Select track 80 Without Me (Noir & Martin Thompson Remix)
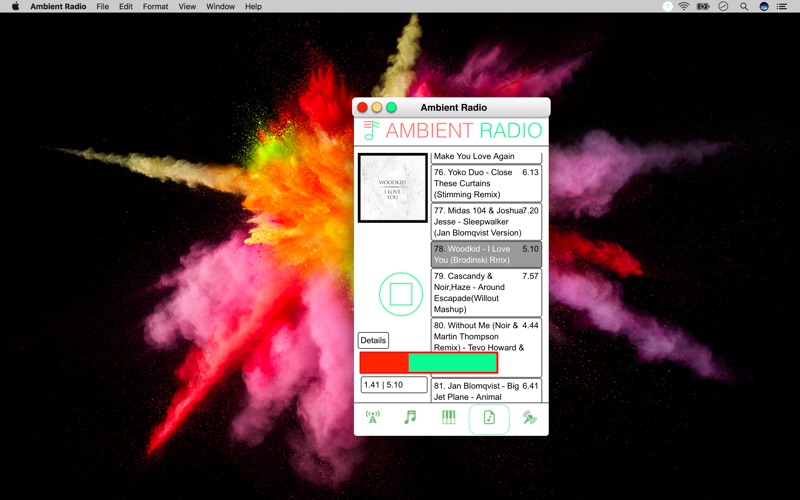 486,347
